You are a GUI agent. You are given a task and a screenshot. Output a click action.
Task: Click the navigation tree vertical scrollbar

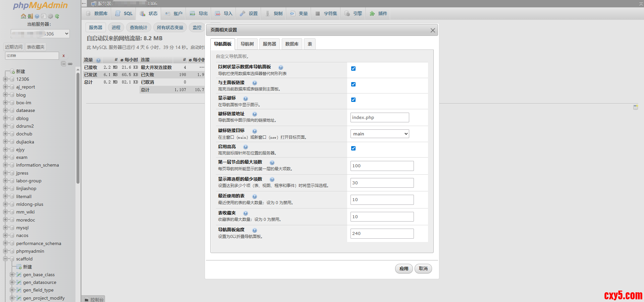78,127
